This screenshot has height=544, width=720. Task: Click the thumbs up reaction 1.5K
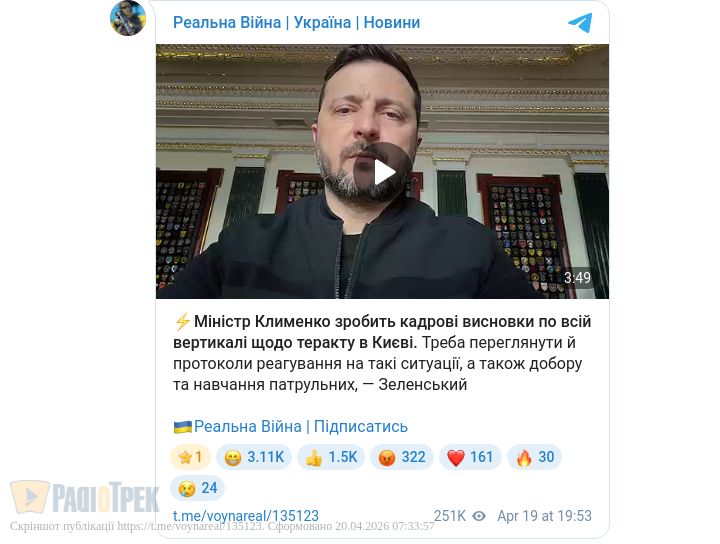(331, 457)
